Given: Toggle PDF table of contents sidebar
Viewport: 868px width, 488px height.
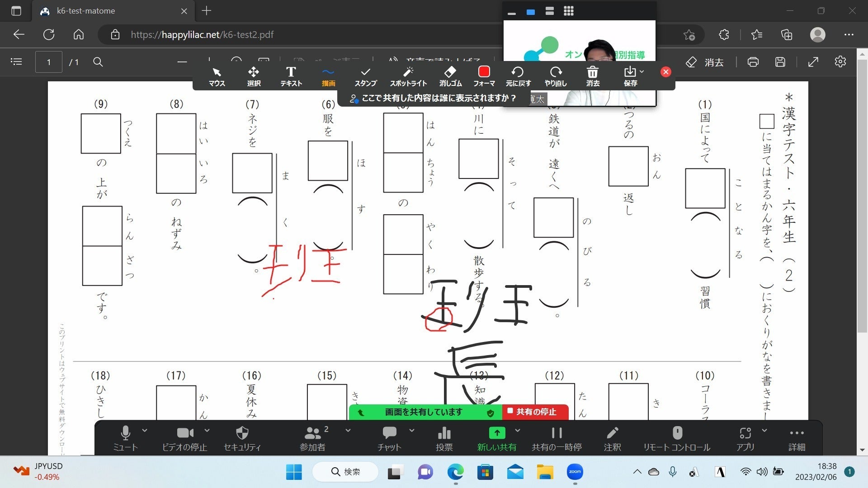Looking at the screenshot, I should click(16, 62).
